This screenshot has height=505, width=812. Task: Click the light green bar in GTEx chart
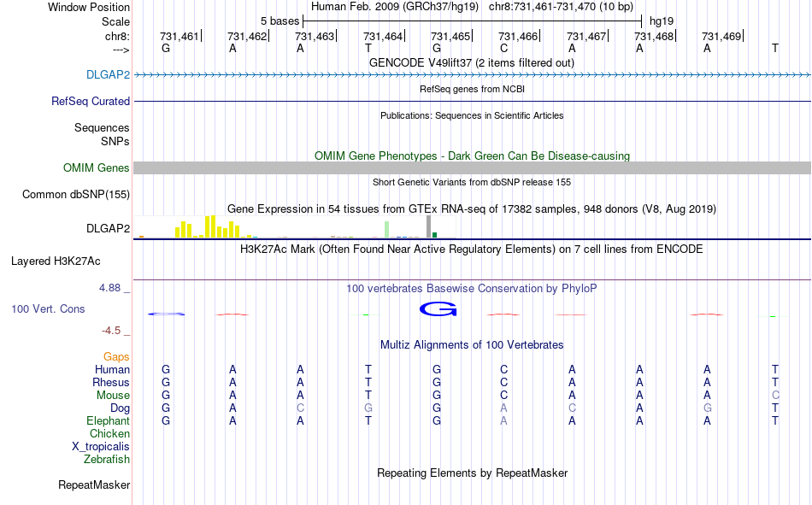tap(387, 230)
